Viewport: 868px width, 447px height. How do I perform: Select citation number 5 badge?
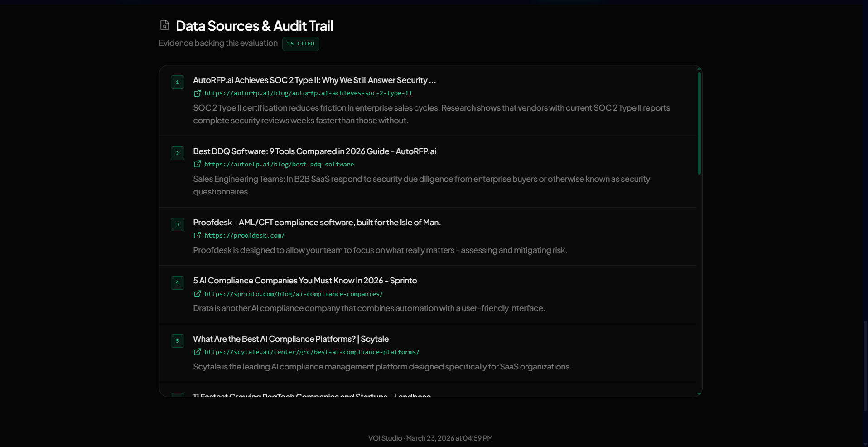178,341
